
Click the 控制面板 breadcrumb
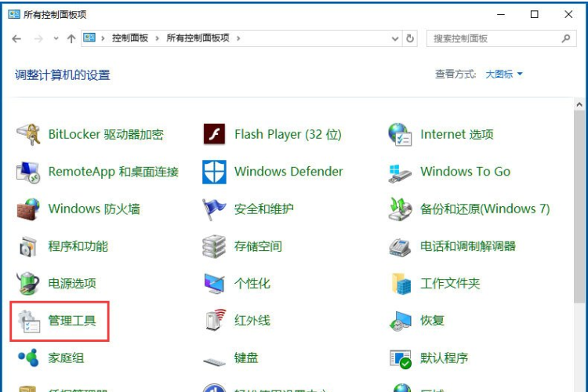coord(130,38)
